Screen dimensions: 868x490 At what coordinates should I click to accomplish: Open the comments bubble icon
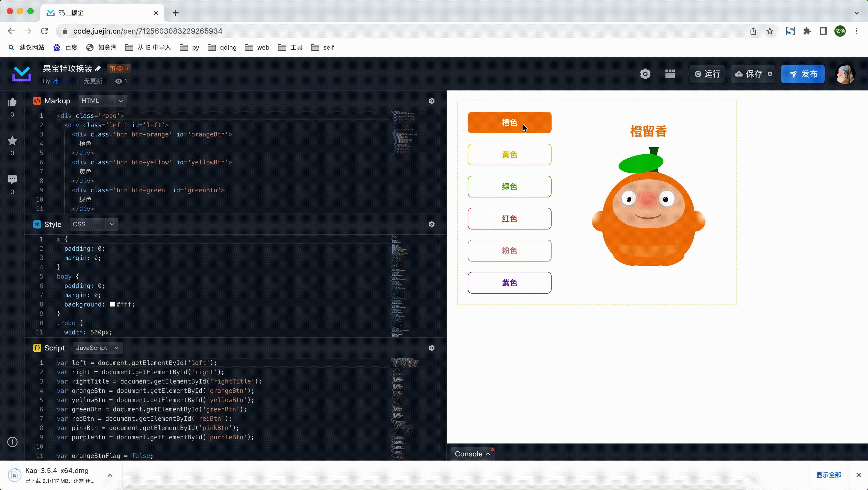[12, 179]
